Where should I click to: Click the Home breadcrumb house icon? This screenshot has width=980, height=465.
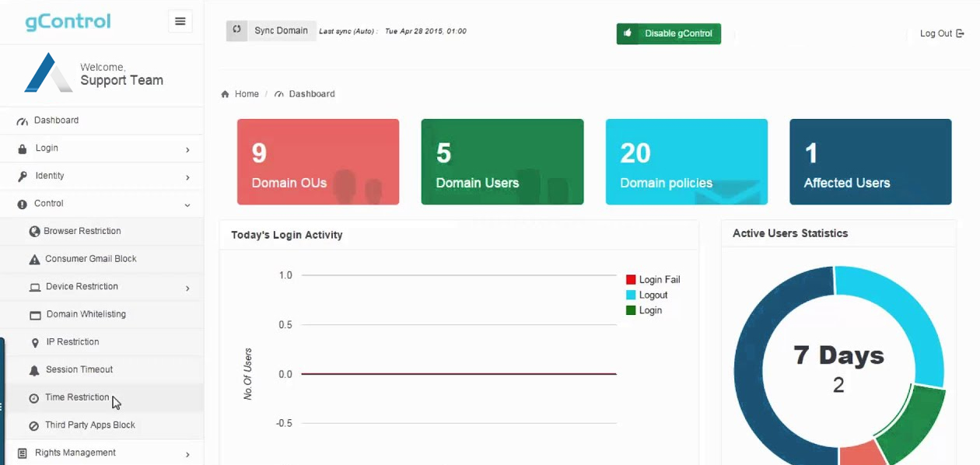pyautogui.click(x=224, y=93)
